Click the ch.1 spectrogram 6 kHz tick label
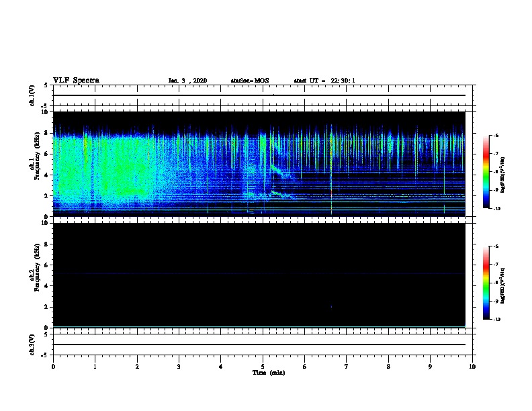 (x=46, y=154)
